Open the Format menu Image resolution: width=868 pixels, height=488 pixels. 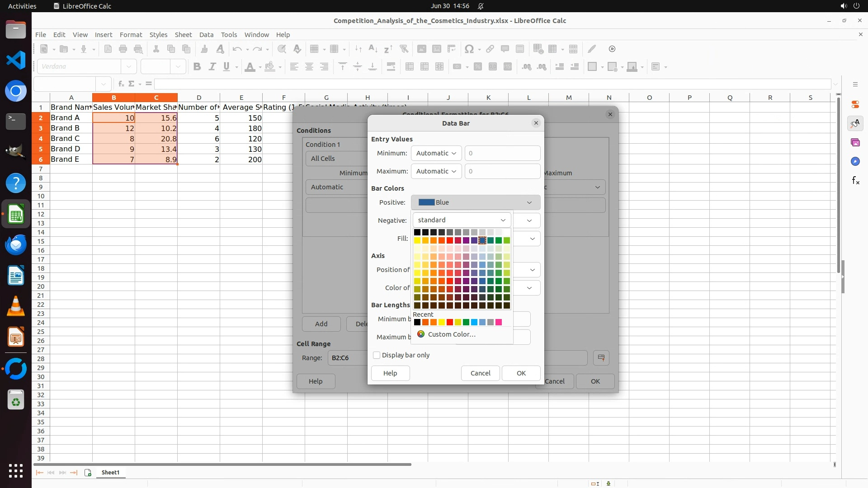coord(131,35)
